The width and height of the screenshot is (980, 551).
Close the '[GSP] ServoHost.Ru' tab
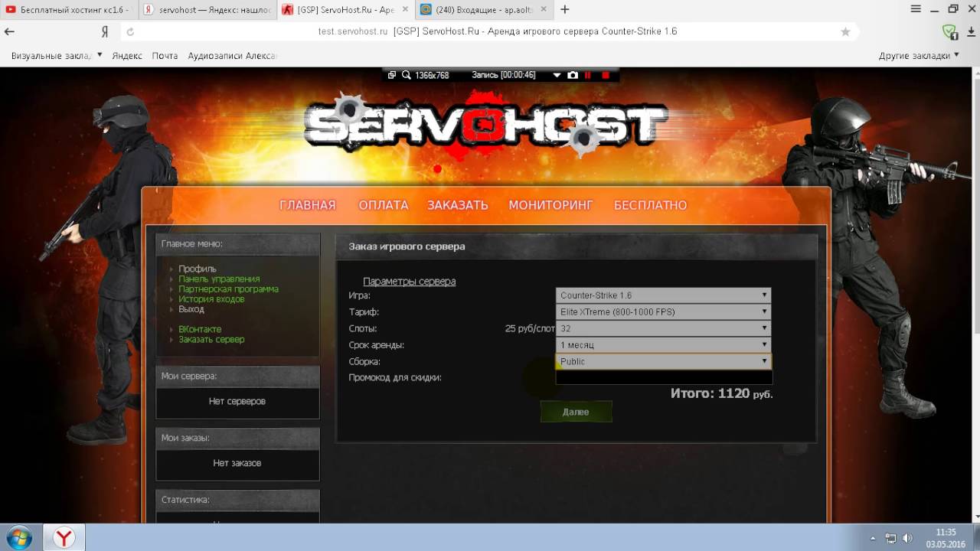(x=405, y=10)
